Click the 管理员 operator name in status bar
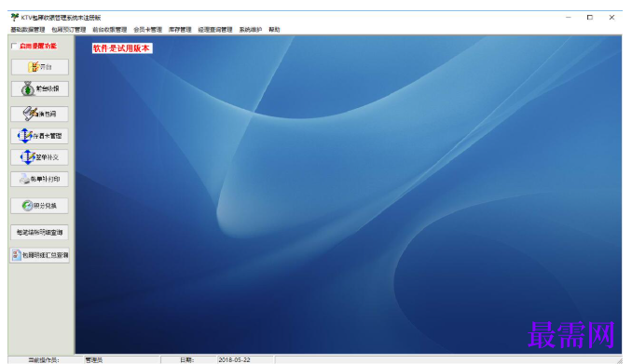This screenshot has width=632, height=364. pyautogui.click(x=94, y=360)
